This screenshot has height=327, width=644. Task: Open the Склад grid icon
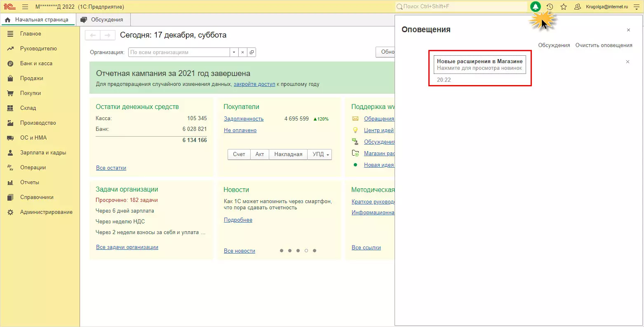pyautogui.click(x=10, y=108)
